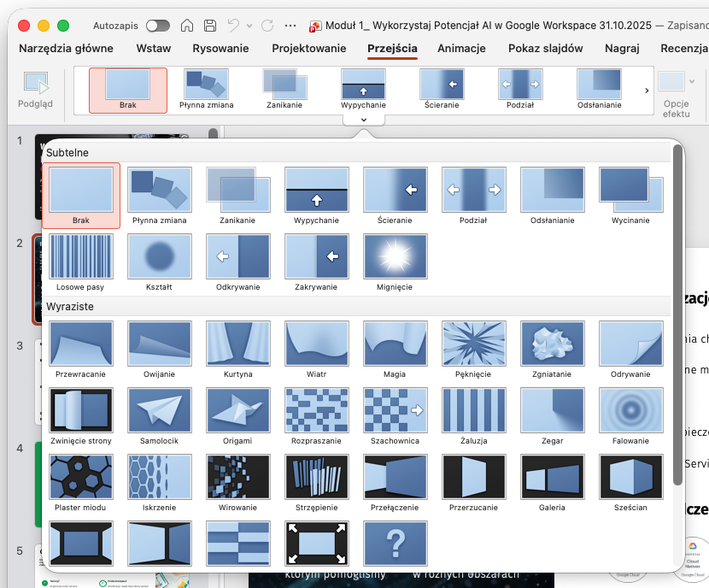Pick the Ścieranie transition in dropdown gallery
709x588 pixels.
[x=395, y=196]
